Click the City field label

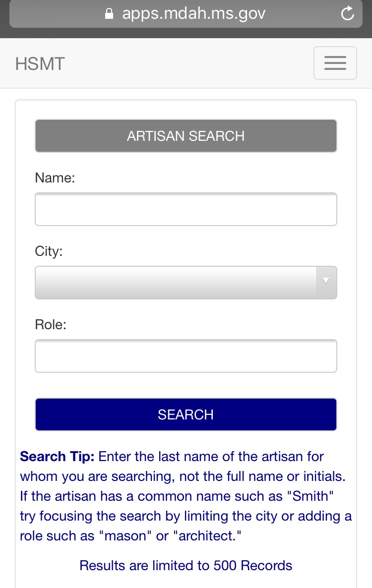coord(49,251)
